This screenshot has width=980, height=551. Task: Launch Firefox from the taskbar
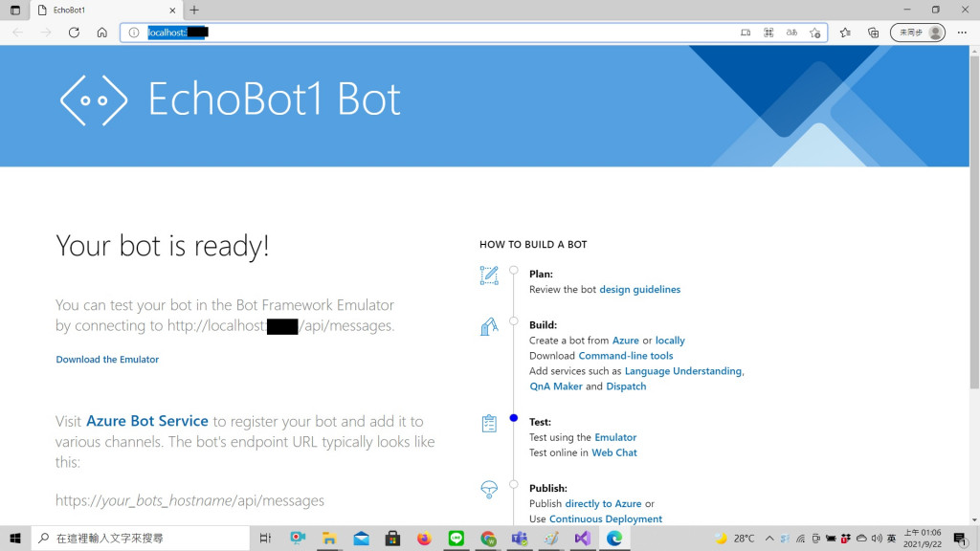(x=424, y=538)
